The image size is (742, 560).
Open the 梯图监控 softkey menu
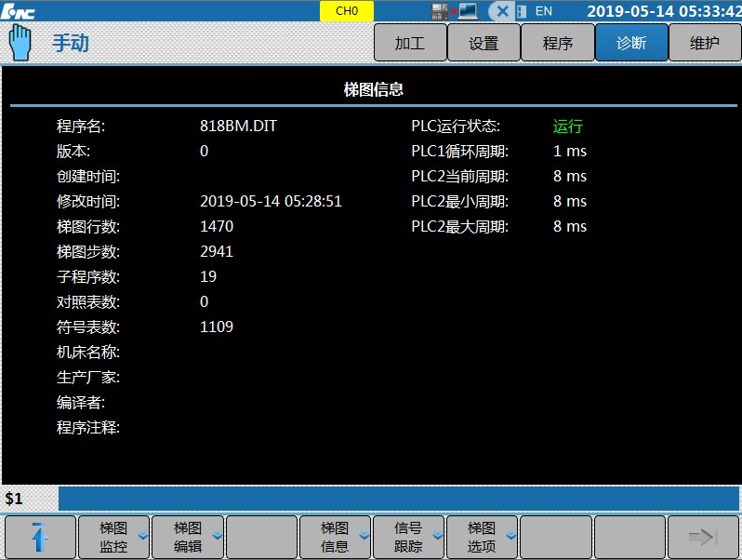(x=114, y=537)
